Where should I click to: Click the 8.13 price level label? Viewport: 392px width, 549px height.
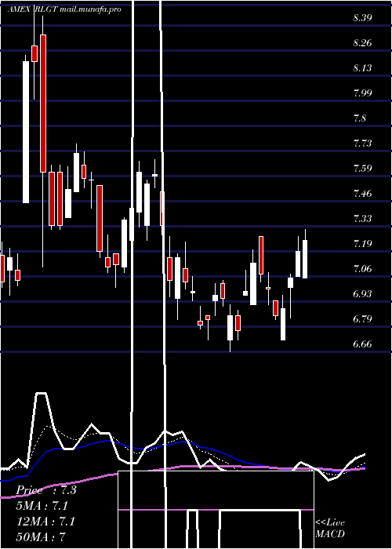point(362,68)
